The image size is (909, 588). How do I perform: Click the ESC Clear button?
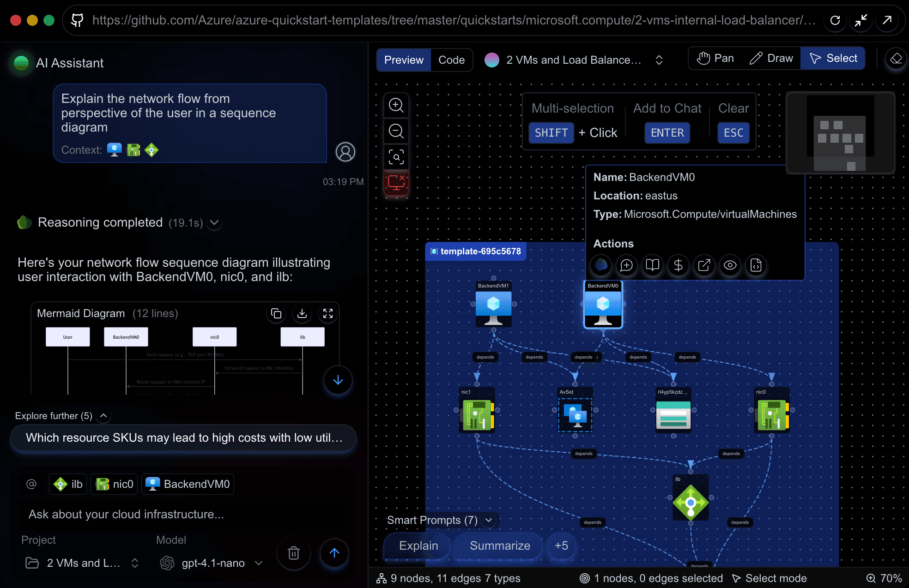tap(733, 133)
